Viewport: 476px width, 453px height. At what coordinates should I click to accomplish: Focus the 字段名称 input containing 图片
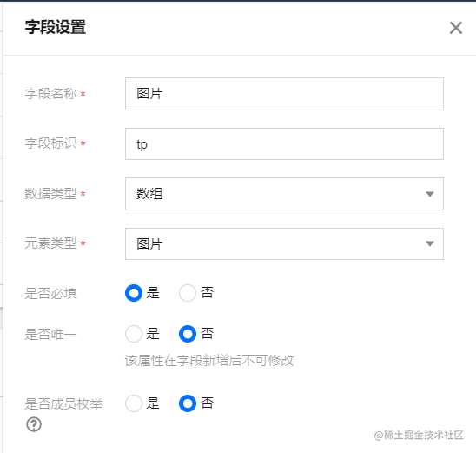284,94
